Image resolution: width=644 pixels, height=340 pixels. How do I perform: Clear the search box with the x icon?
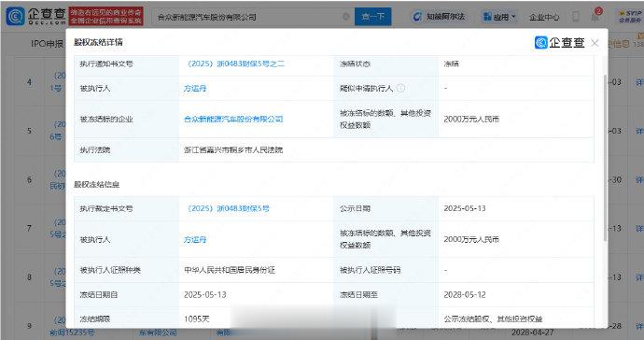click(346, 17)
